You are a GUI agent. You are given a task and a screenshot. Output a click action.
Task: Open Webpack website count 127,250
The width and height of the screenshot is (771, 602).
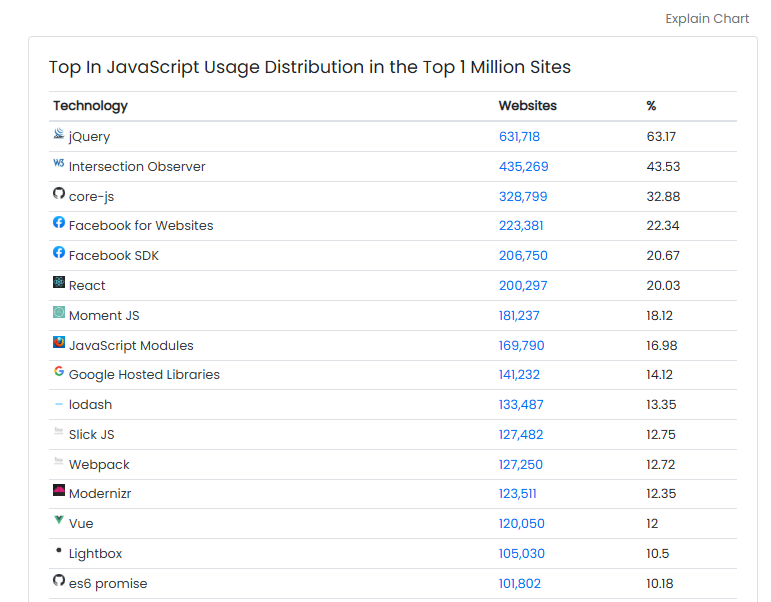(521, 464)
